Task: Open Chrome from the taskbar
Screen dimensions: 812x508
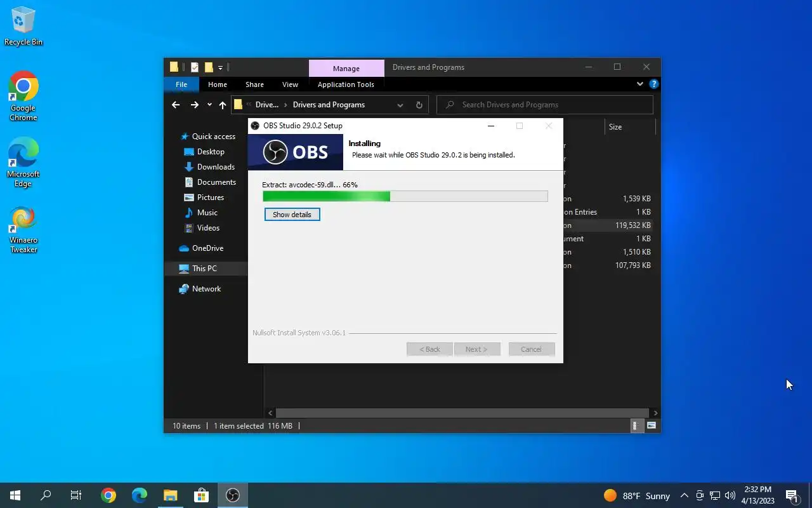Action: click(x=108, y=495)
